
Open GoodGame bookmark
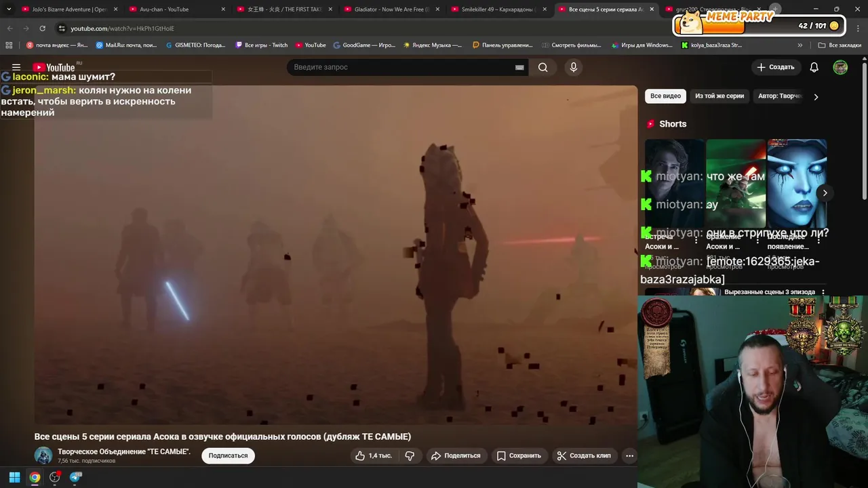(x=364, y=45)
